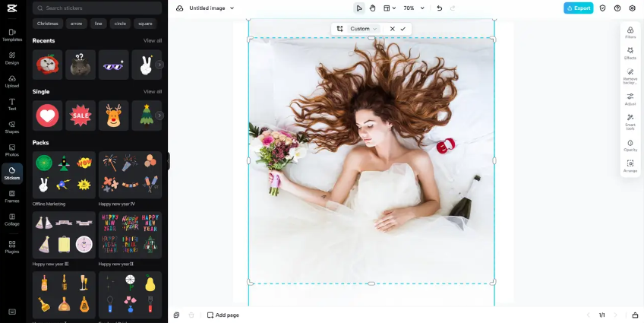Select the hand pan tool
This screenshot has width=644, height=323.
pyautogui.click(x=372, y=8)
